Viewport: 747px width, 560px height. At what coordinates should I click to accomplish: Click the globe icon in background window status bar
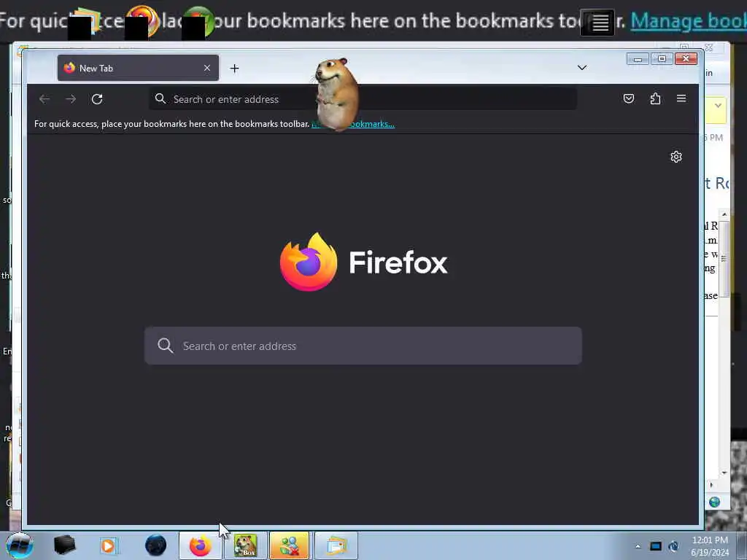pyautogui.click(x=714, y=502)
